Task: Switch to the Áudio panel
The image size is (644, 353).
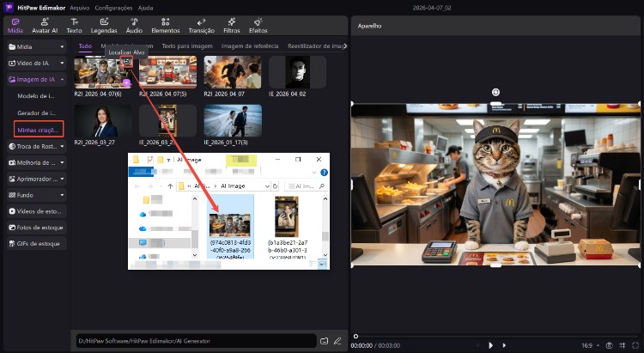Action: point(134,25)
